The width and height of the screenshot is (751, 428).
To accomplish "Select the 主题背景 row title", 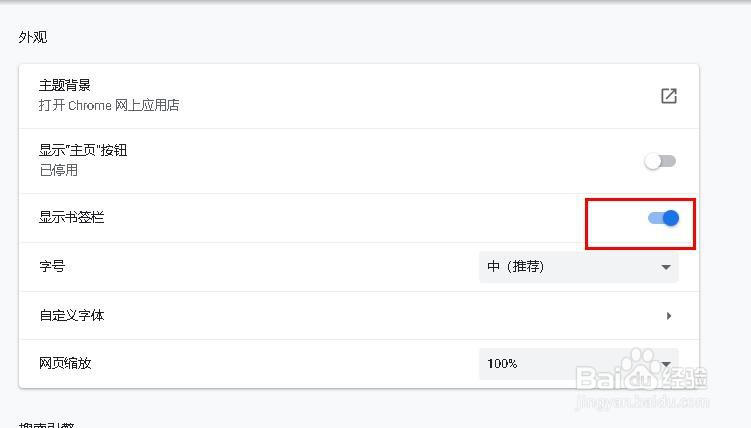I will pyautogui.click(x=65, y=85).
